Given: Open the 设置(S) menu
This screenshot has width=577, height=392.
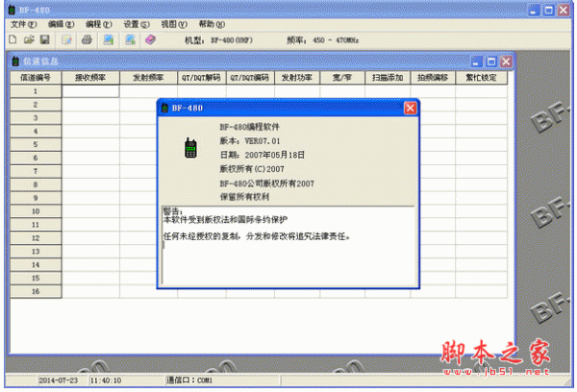Looking at the screenshot, I should click(137, 25).
